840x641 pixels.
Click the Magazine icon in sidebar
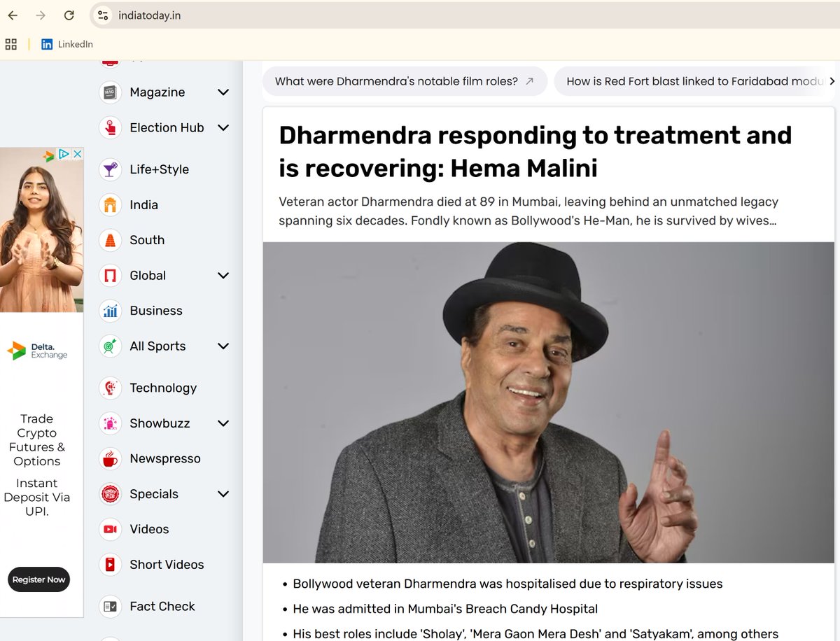[111, 92]
